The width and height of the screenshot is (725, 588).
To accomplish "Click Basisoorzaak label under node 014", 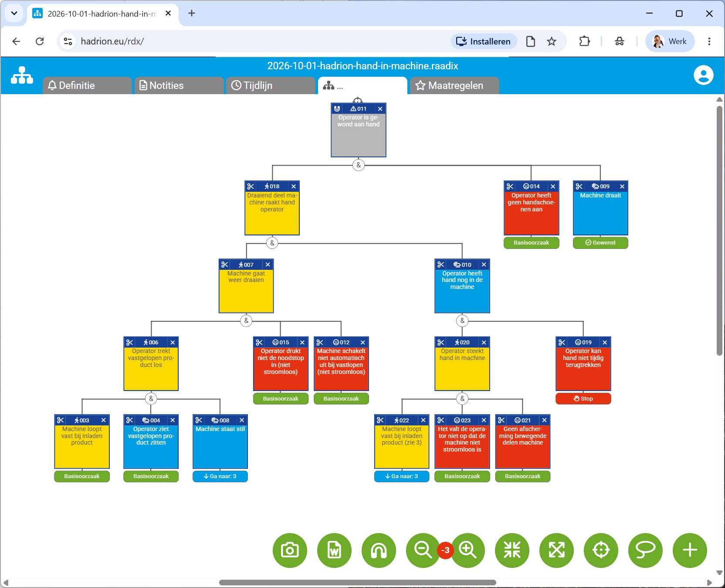I will 531,243.
